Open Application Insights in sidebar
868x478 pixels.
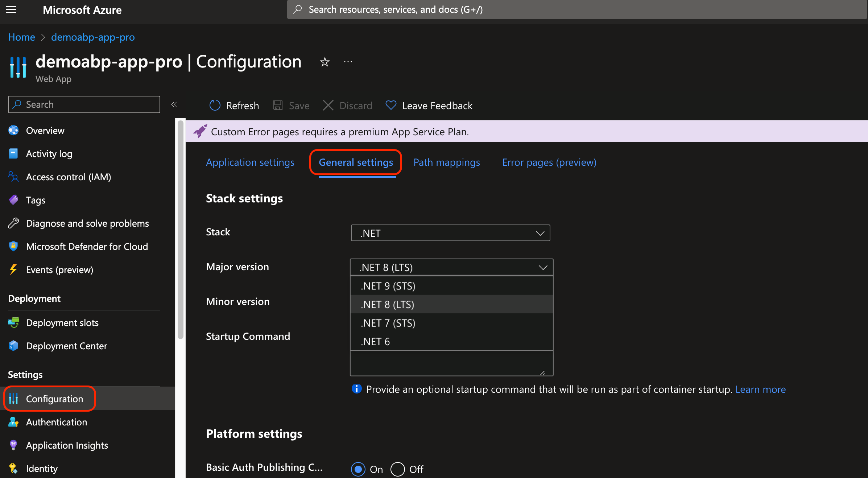67,445
